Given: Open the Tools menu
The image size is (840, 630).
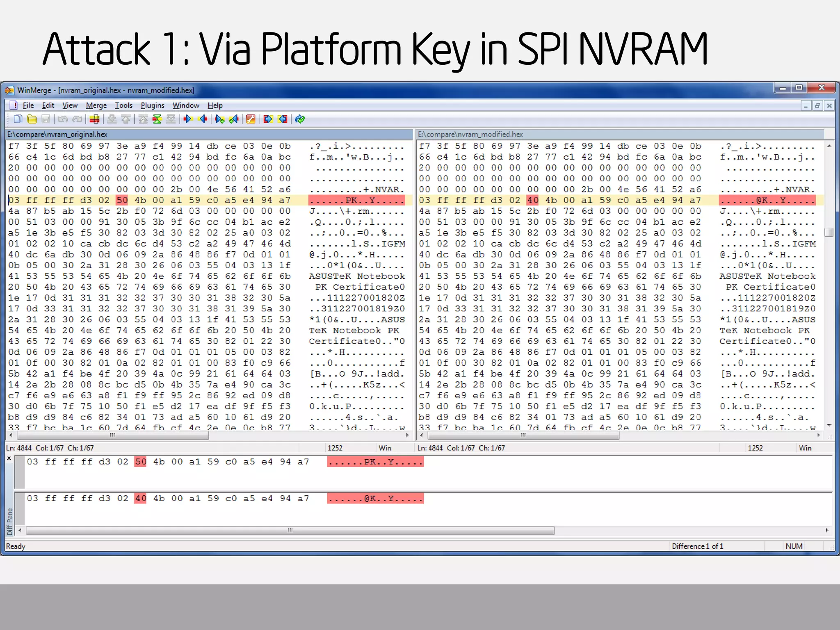Looking at the screenshot, I should pyautogui.click(x=123, y=105).
